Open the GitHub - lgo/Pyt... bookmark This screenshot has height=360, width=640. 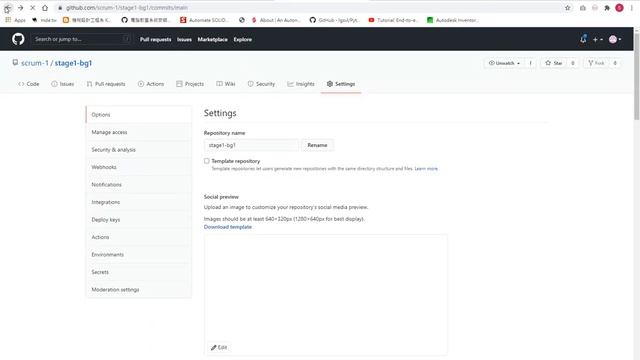[335, 20]
